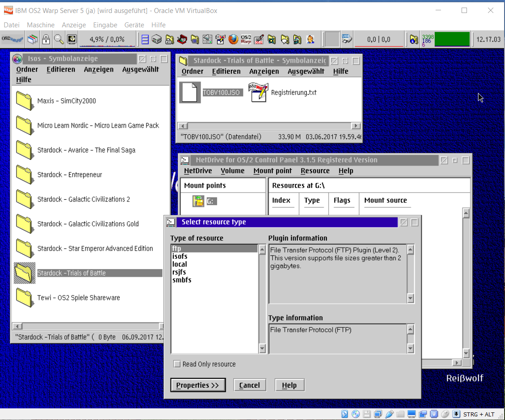Open the Geräte menu in VirtualBox
Viewport: 505px width, 420px height.
[134, 25]
